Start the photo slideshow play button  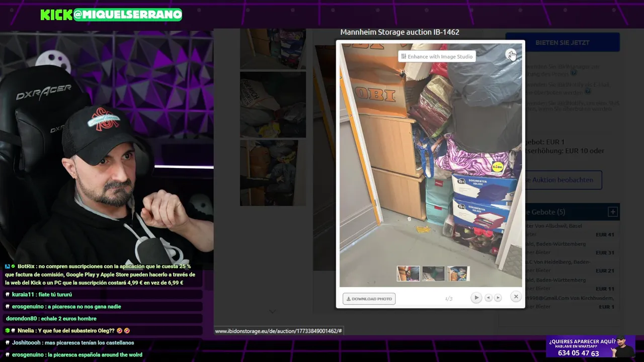tap(476, 298)
